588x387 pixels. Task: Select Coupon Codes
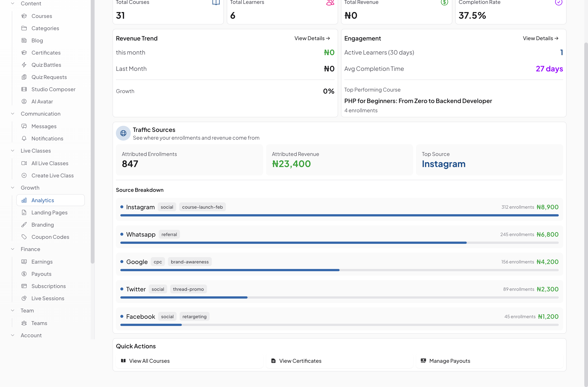[x=50, y=237]
